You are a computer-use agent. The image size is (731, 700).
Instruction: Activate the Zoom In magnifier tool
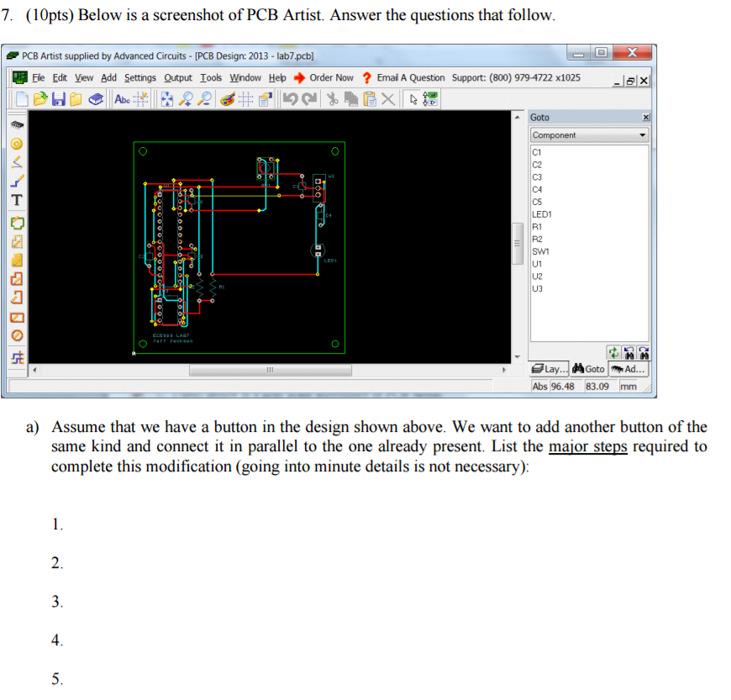click(187, 98)
